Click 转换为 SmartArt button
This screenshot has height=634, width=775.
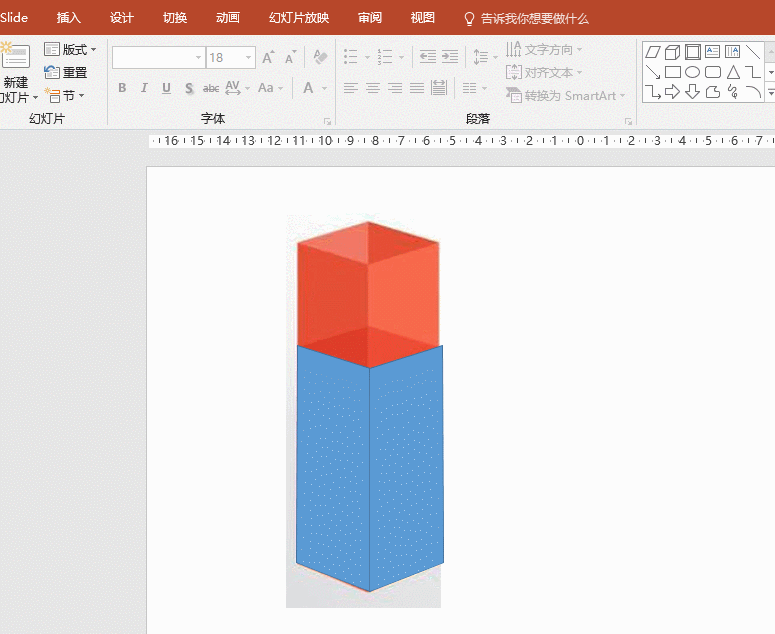pos(566,96)
